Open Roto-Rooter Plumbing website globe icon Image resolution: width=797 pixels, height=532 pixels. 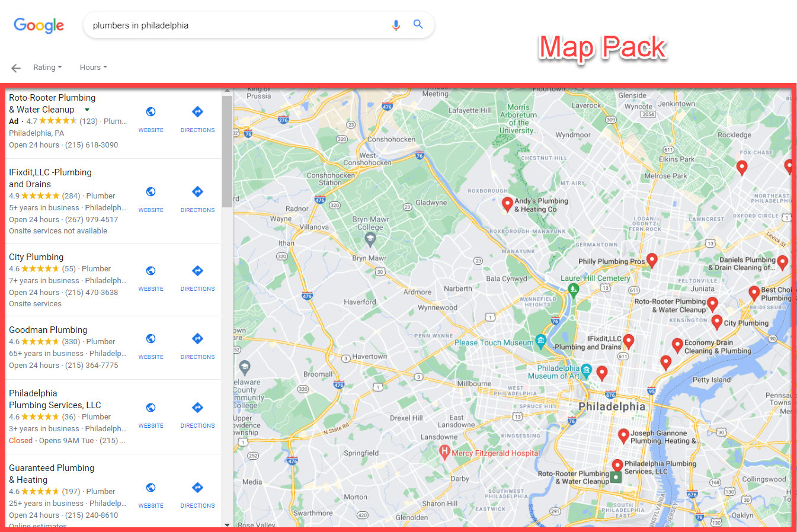click(x=151, y=112)
